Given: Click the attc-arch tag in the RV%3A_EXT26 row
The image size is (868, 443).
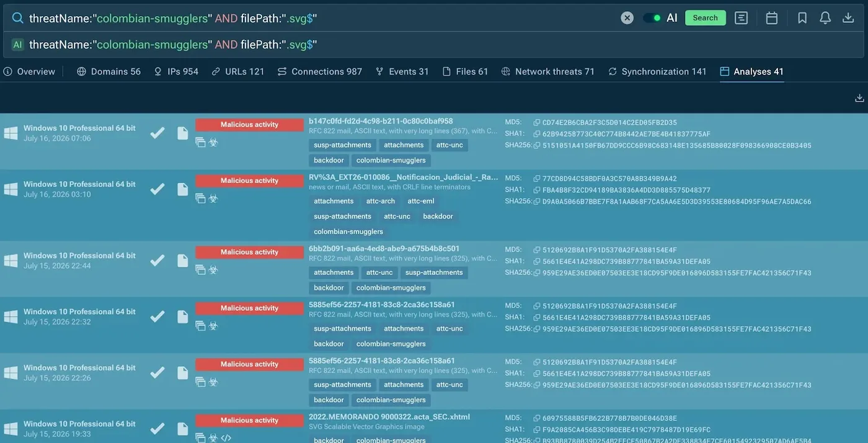Looking at the screenshot, I should pyautogui.click(x=381, y=201).
